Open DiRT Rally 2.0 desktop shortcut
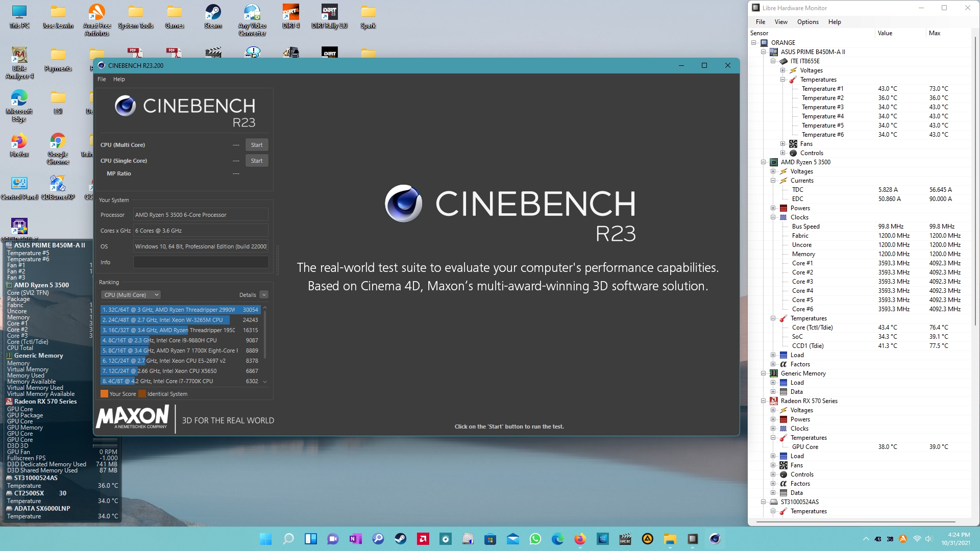 pyautogui.click(x=329, y=17)
